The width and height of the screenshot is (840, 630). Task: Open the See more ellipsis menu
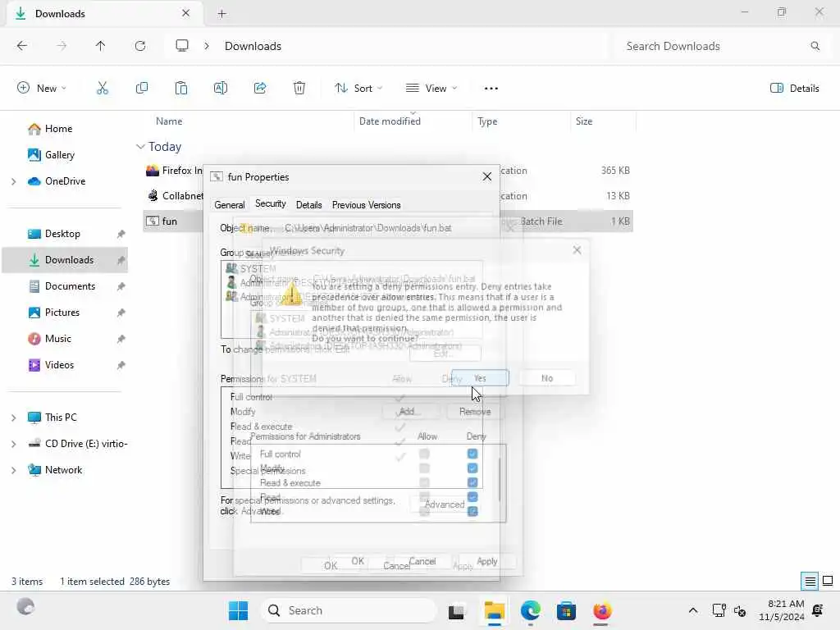point(491,89)
